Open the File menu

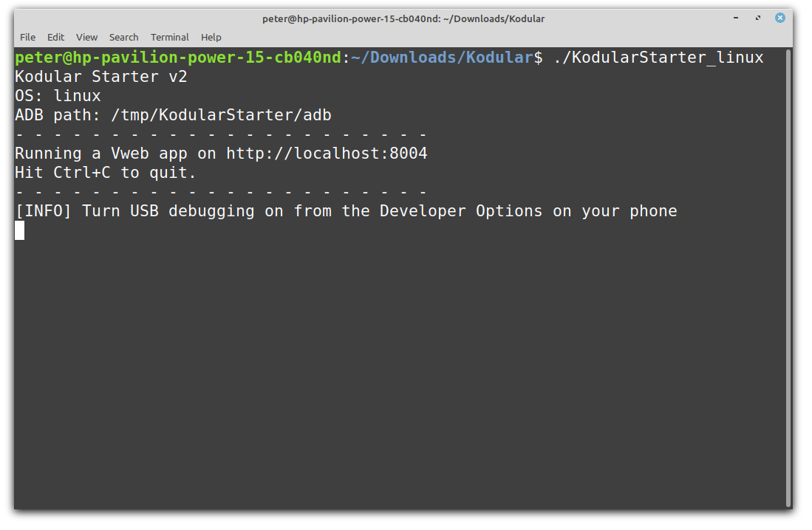click(27, 37)
